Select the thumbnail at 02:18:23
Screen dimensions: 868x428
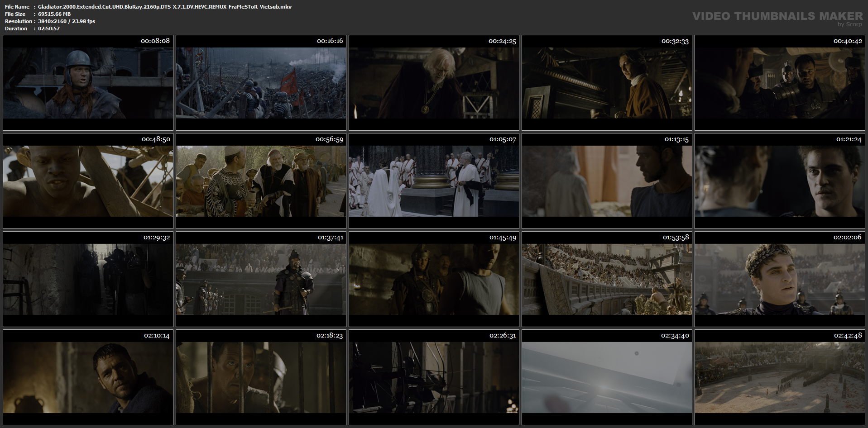click(261, 377)
